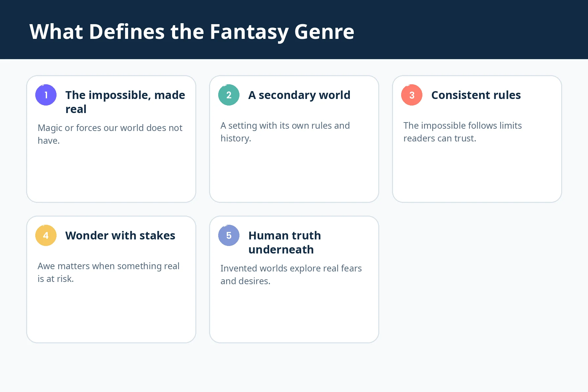Click the blue number 5 badge
The height and width of the screenshot is (392, 588).
pyautogui.click(x=229, y=235)
